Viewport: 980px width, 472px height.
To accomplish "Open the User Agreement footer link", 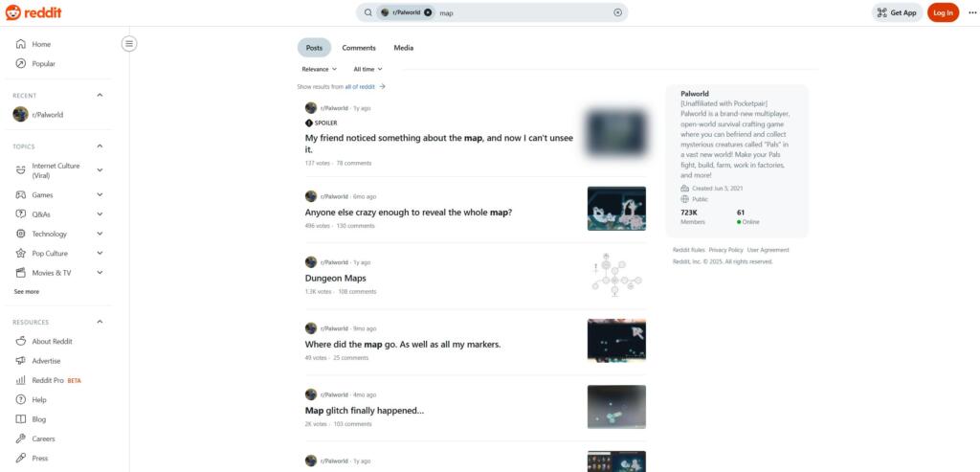I will click(x=768, y=250).
